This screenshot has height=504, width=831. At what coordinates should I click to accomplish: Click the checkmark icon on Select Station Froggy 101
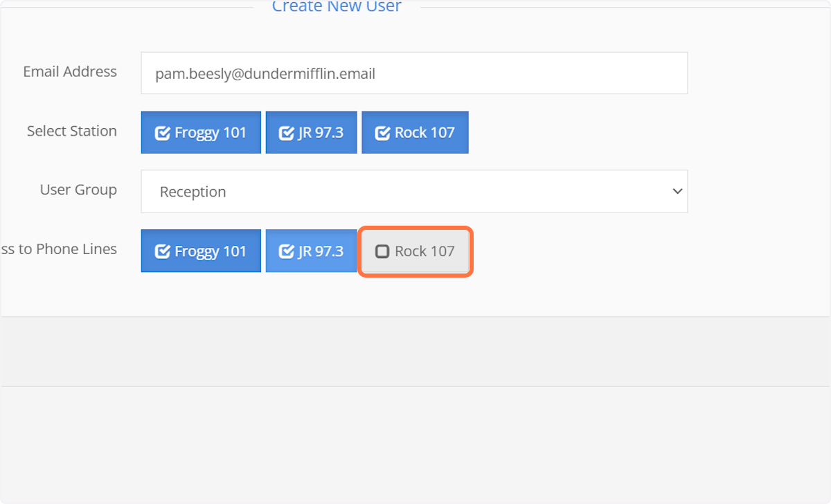click(x=162, y=133)
